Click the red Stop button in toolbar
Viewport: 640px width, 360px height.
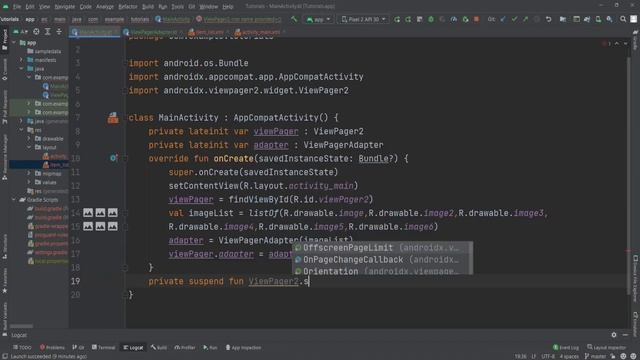476,19
